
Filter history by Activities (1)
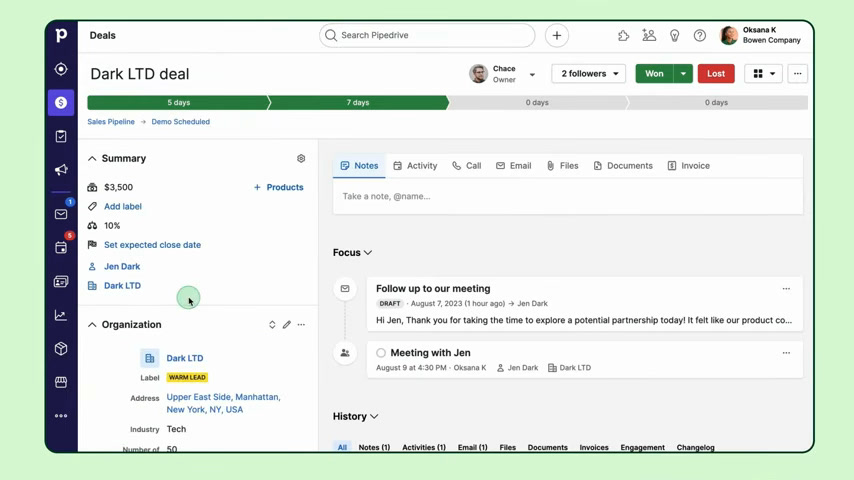pos(424,447)
